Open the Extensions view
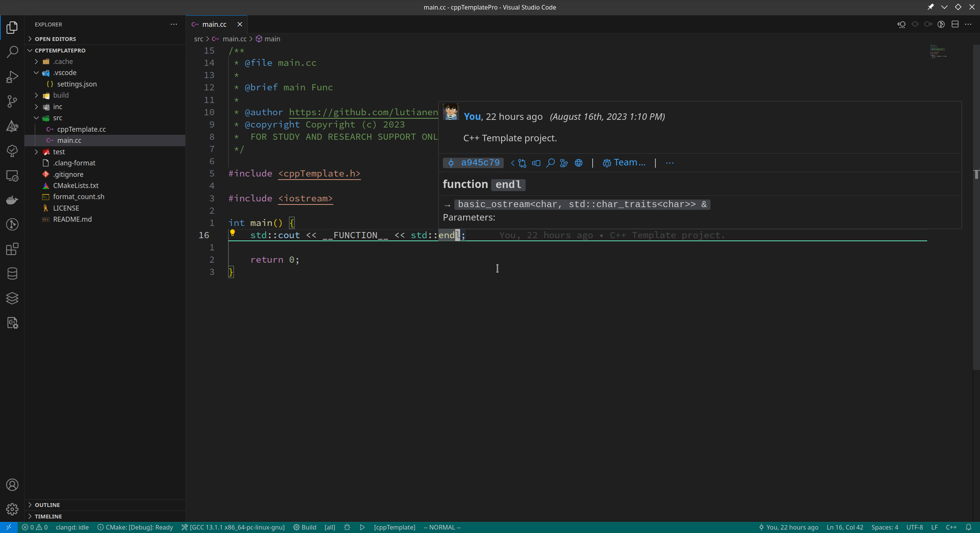The image size is (980, 533). [12, 249]
